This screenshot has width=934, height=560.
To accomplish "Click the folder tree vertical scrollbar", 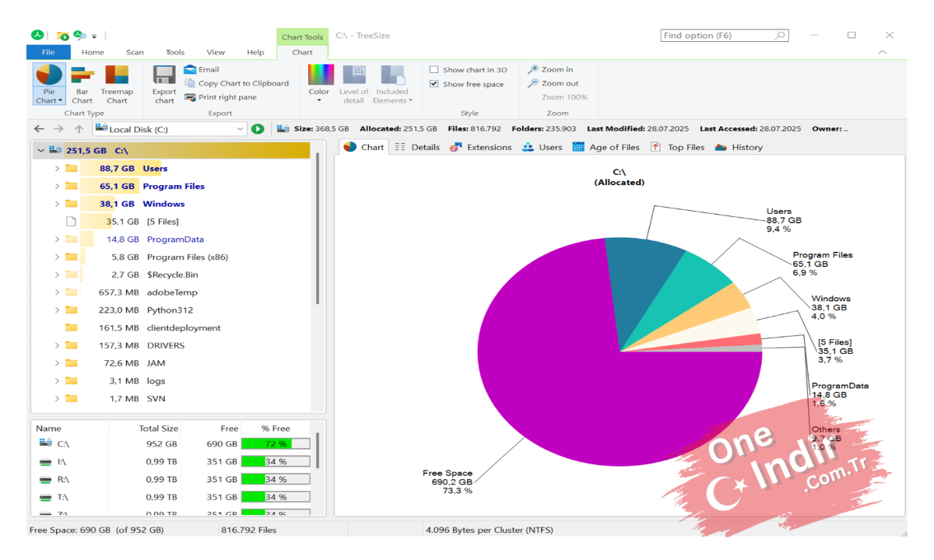I will 317,229.
